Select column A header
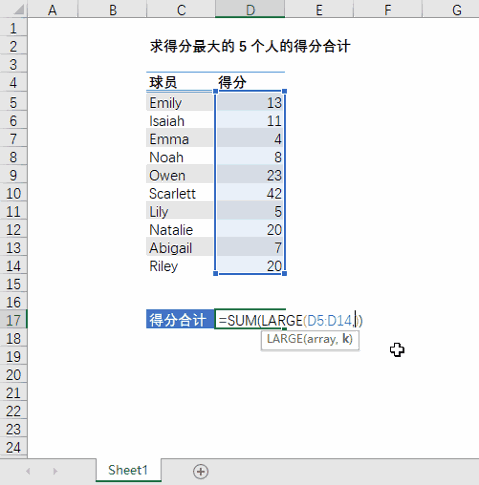The height and width of the screenshot is (485, 479). (x=53, y=9)
